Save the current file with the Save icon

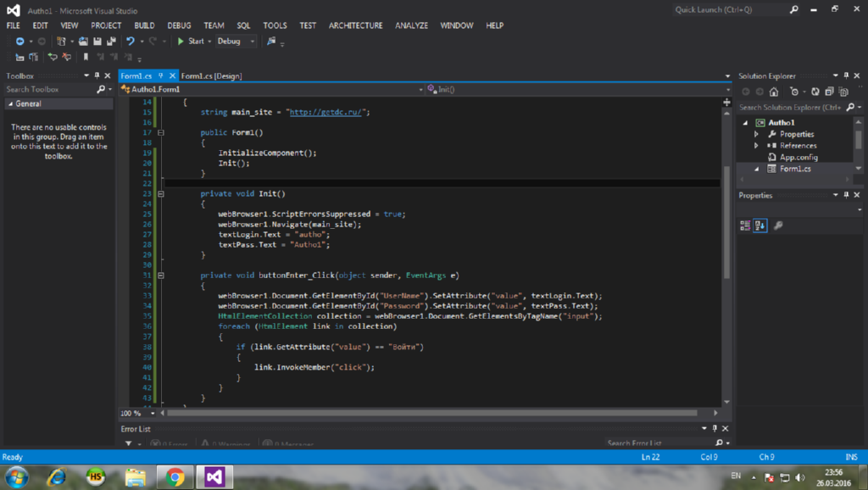tap(97, 42)
